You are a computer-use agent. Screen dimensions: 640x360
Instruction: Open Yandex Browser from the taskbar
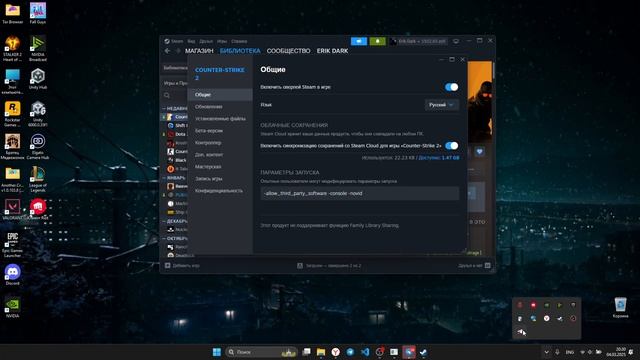click(x=336, y=352)
